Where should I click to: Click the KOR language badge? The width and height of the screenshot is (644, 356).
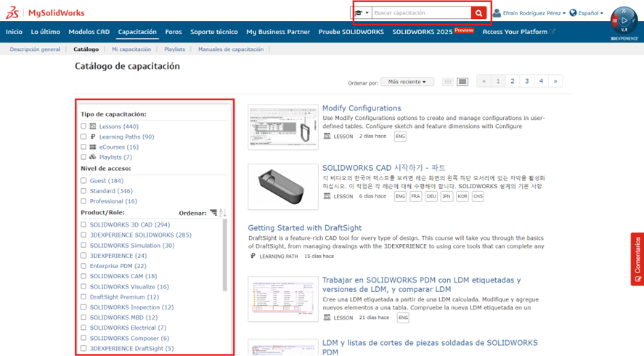click(x=462, y=196)
